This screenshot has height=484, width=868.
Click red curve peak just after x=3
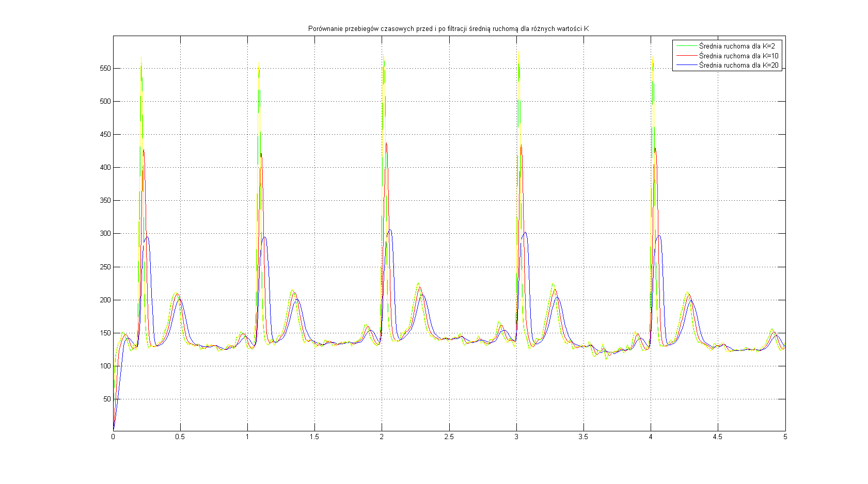coord(522,146)
